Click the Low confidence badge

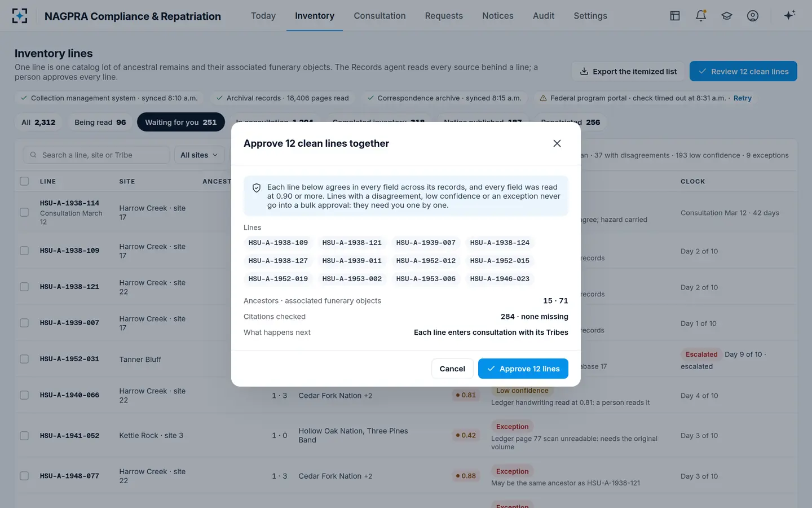(522, 391)
